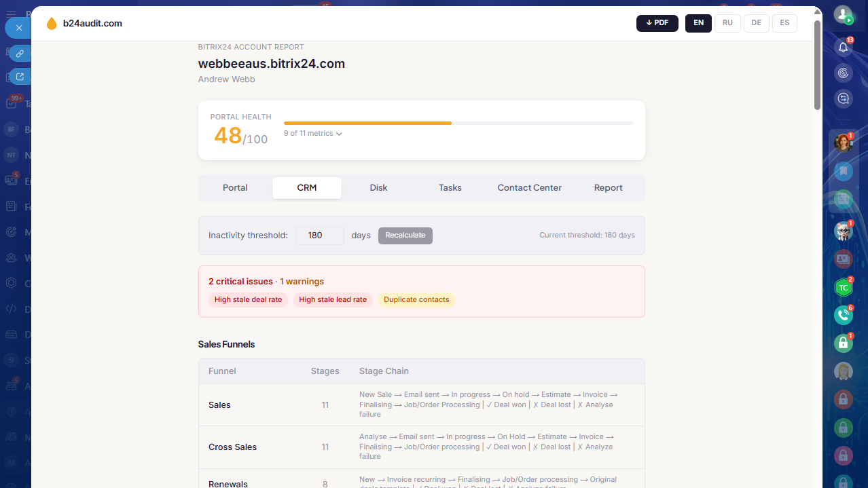This screenshot has height=488, width=868.
Task: Open the user profile avatar at top right
Action: coord(843,15)
